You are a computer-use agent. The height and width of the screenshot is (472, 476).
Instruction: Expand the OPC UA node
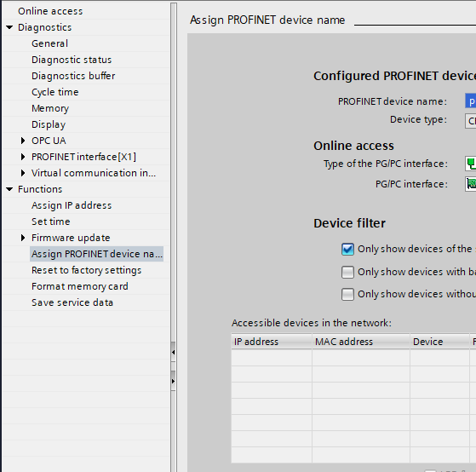pyautogui.click(x=23, y=141)
